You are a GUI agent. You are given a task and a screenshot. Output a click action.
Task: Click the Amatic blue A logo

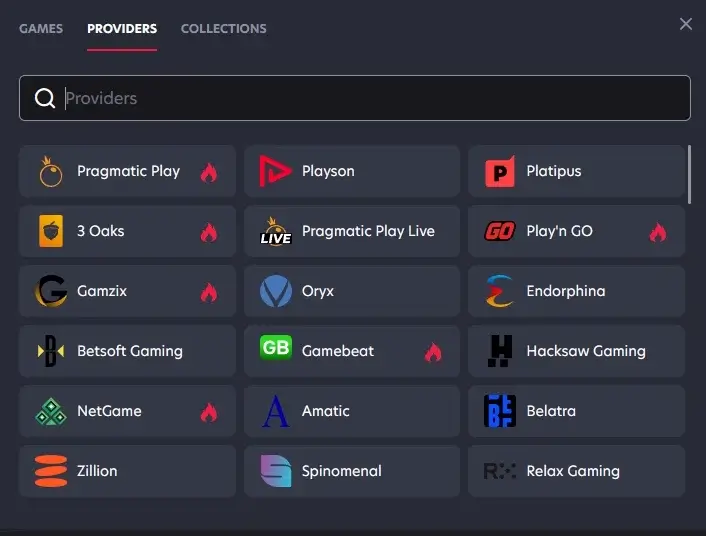[276, 411]
